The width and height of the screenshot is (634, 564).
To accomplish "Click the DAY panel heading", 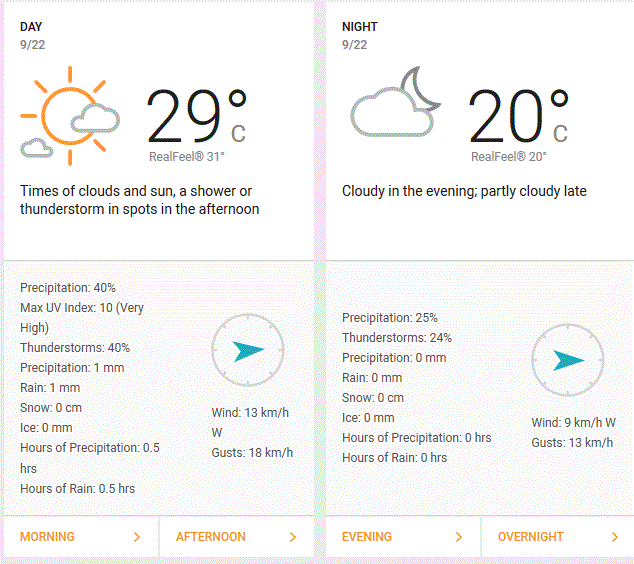I will click(x=31, y=27).
